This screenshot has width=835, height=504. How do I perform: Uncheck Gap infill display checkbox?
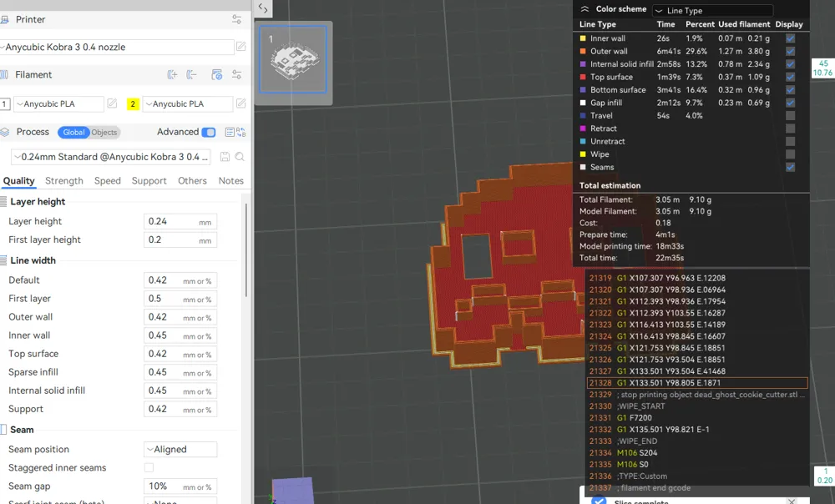(x=790, y=103)
